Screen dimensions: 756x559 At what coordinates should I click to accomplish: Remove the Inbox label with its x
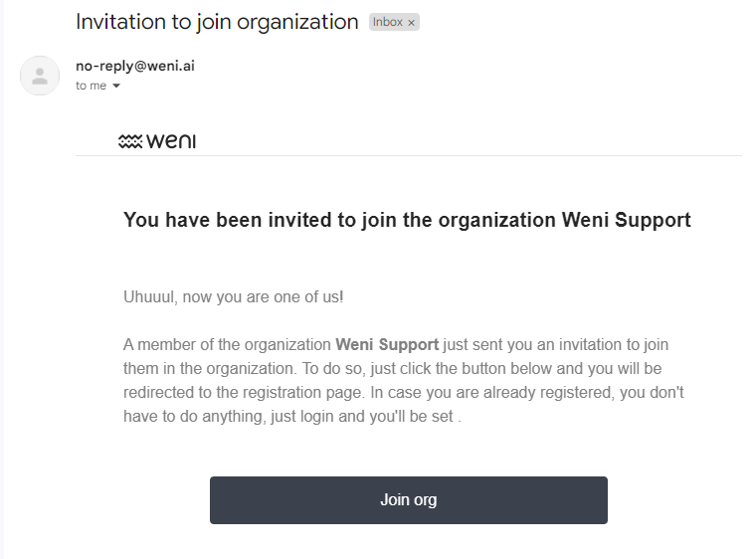click(412, 23)
